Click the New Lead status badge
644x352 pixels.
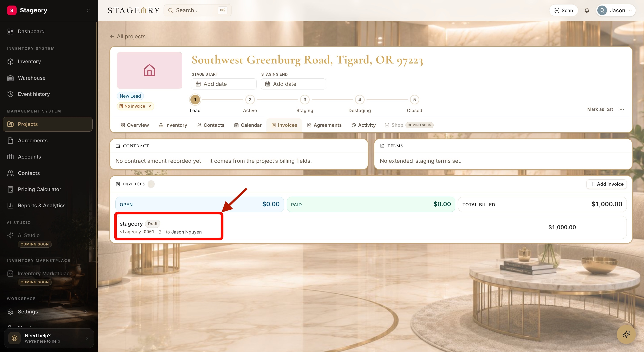click(130, 96)
